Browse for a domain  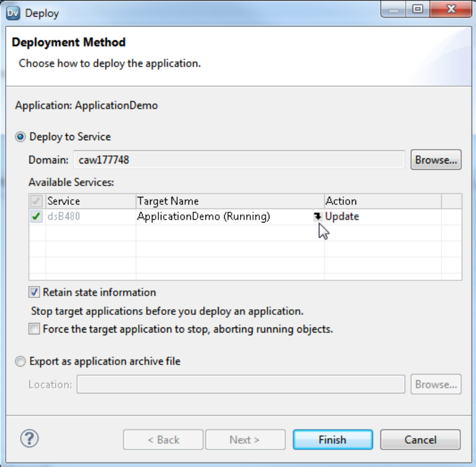click(436, 160)
